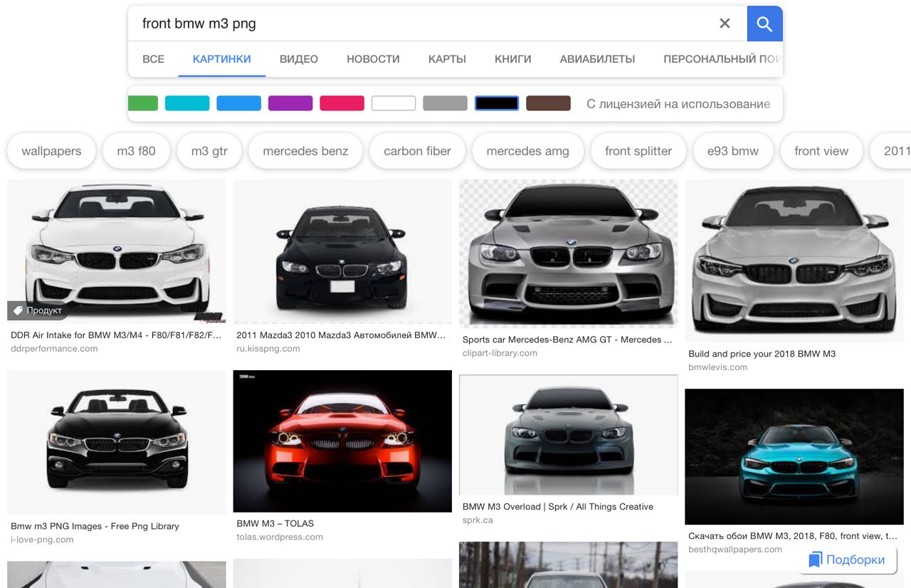Select the black color swatch filter

point(497,103)
